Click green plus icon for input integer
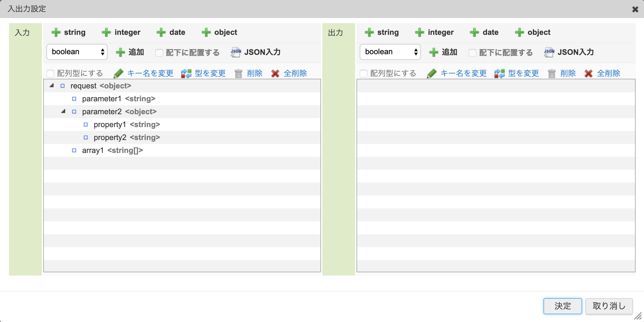The image size is (644, 322). coord(106,32)
